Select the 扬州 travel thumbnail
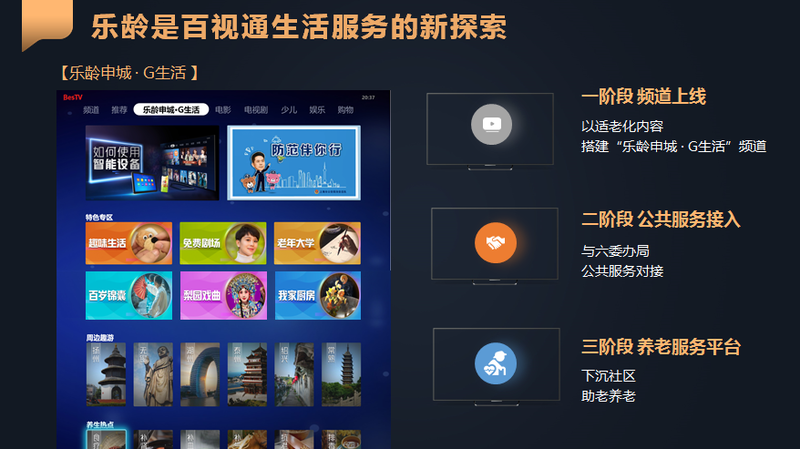 click(106, 375)
